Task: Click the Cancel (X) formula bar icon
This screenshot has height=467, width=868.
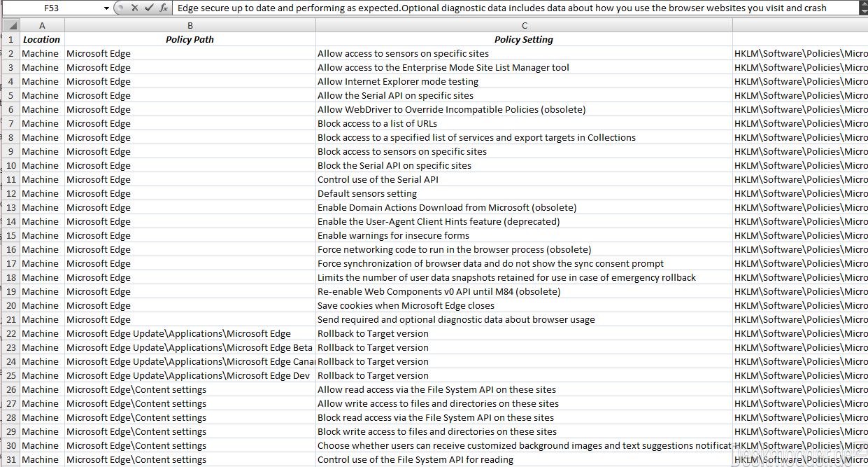Action: pos(134,8)
